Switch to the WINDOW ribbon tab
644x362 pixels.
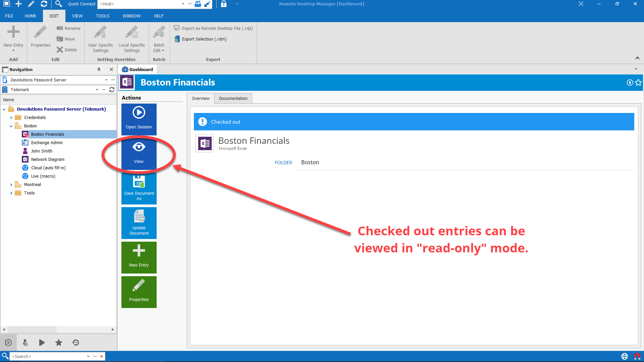(131, 16)
